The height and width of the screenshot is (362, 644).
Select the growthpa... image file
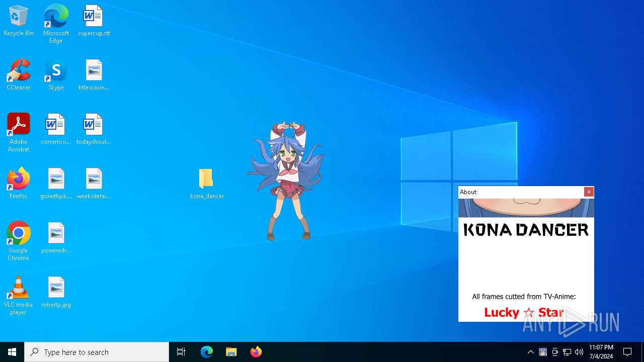pyautogui.click(x=56, y=184)
